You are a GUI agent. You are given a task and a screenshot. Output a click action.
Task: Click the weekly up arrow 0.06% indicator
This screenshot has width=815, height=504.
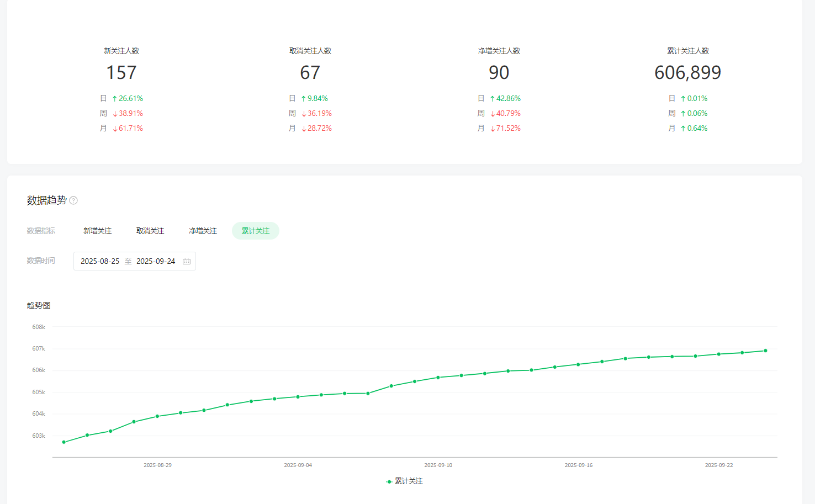pos(694,113)
